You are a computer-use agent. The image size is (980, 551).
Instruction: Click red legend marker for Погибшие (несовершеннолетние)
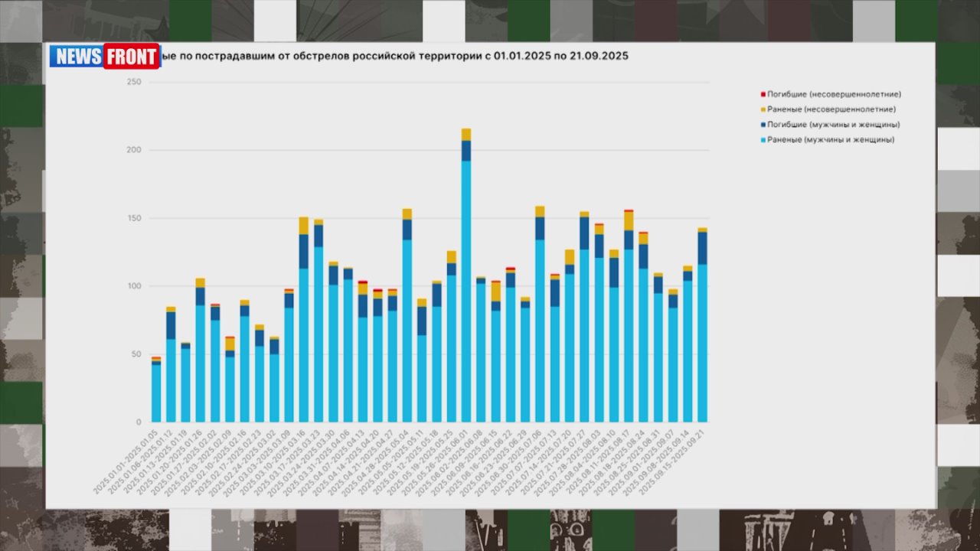tap(763, 94)
